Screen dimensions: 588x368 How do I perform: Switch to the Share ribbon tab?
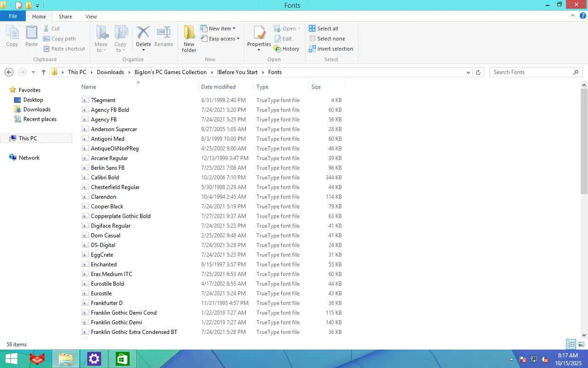(x=65, y=17)
